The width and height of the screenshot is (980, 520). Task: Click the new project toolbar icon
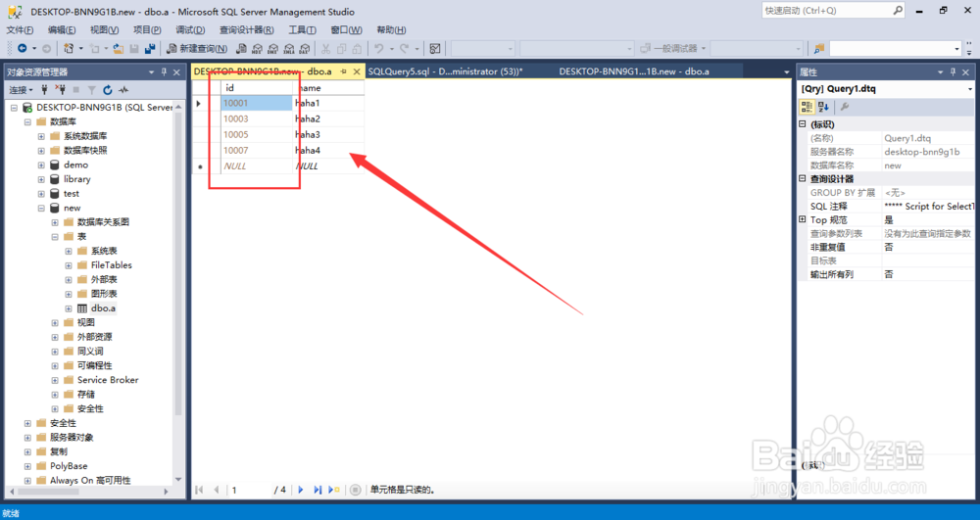pos(69,48)
